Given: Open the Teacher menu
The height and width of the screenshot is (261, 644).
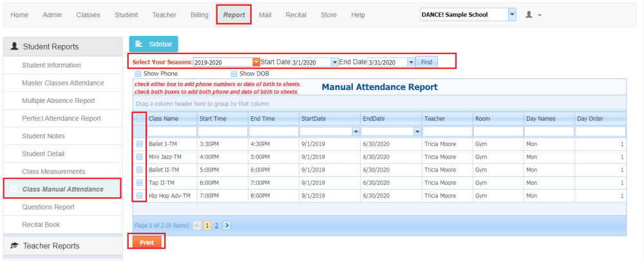Looking at the screenshot, I should 164,15.
